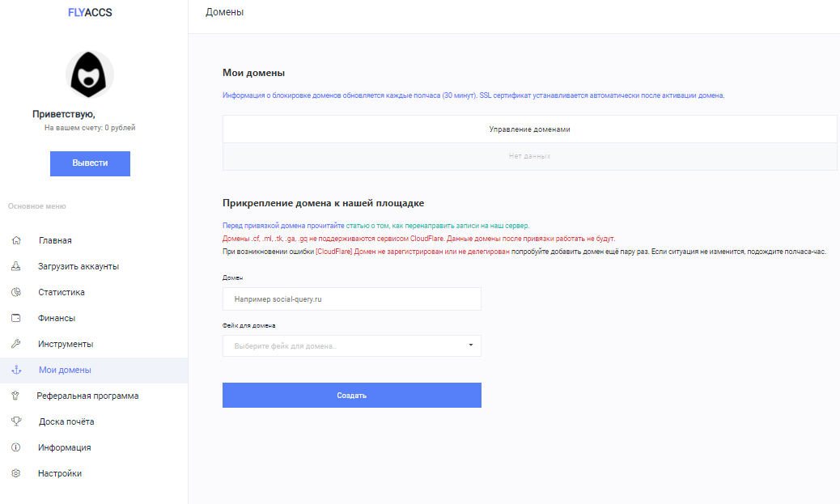Open the Фейк для домена dropdown
The height and width of the screenshot is (504, 840).
pos(351,346)
